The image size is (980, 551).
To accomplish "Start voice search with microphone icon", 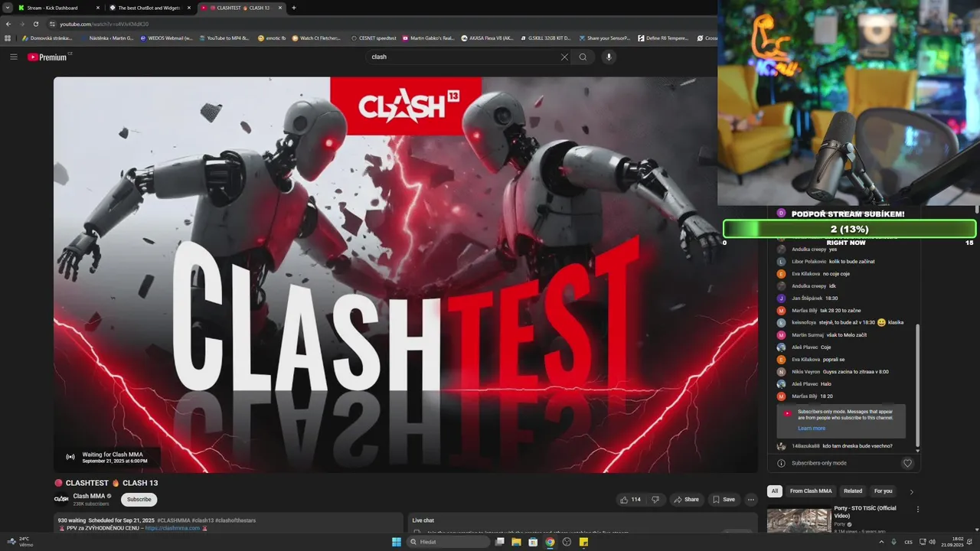I will pos(609,57).
